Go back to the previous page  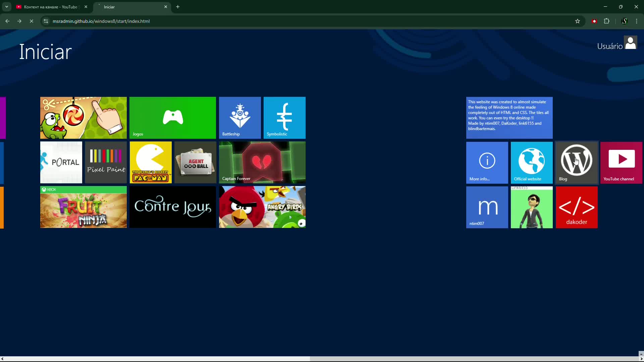click(7, 21)
